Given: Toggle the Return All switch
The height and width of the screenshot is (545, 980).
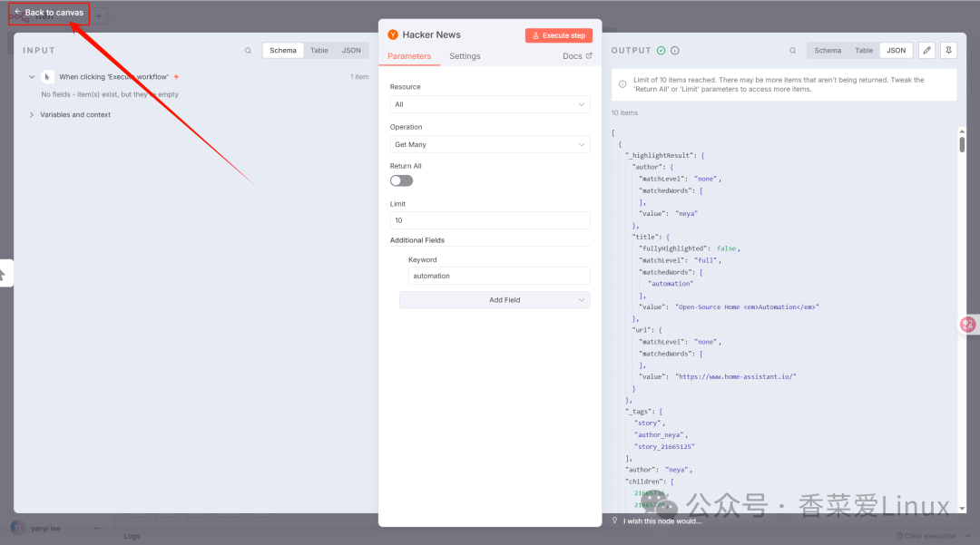Looking at the screenshot, I should (x=401, y=181).
